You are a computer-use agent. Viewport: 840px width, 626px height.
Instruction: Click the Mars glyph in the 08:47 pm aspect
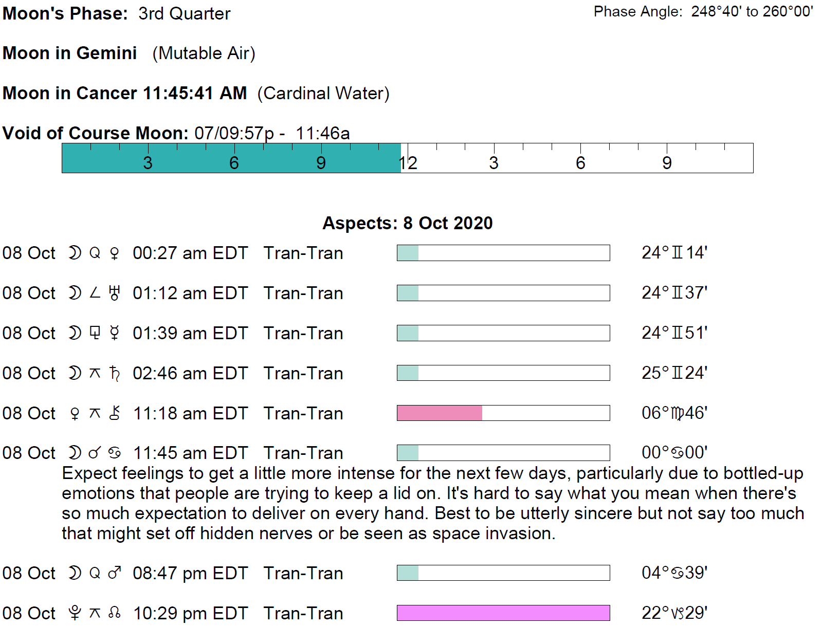(x=115, y=573)
